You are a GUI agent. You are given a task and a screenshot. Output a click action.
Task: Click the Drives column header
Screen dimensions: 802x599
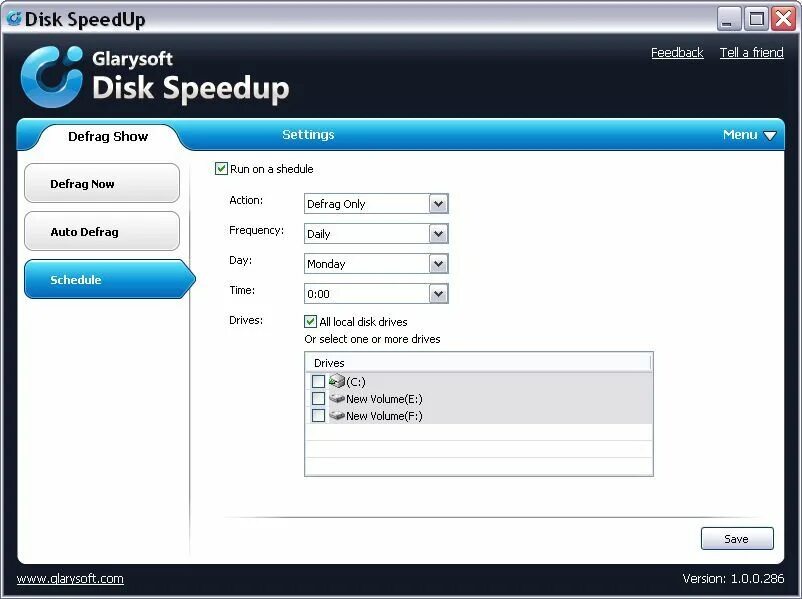478,363
